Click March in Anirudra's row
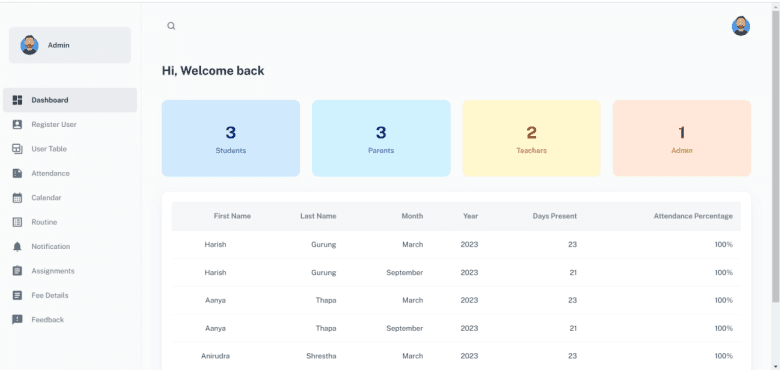Image resolution: width=782 pixels, height=370 pixels. [413, 357]
